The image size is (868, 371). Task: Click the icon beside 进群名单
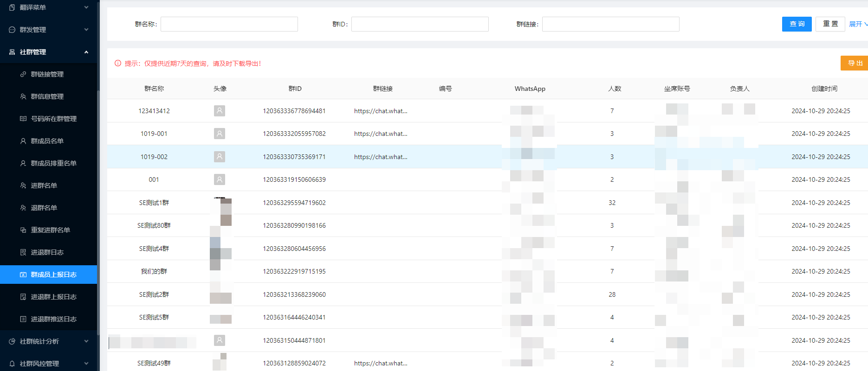coord(23,185)
